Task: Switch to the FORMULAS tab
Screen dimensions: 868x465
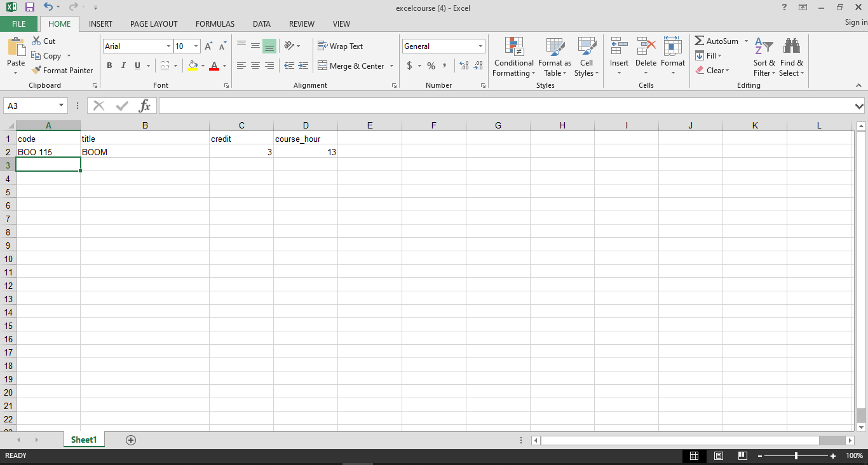Action: click(215, 24)
